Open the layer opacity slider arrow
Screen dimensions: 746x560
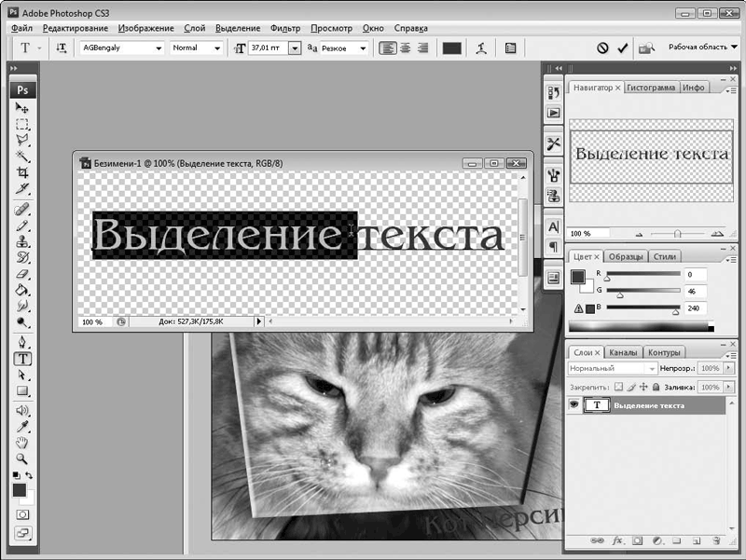click(x=728, y=368)
